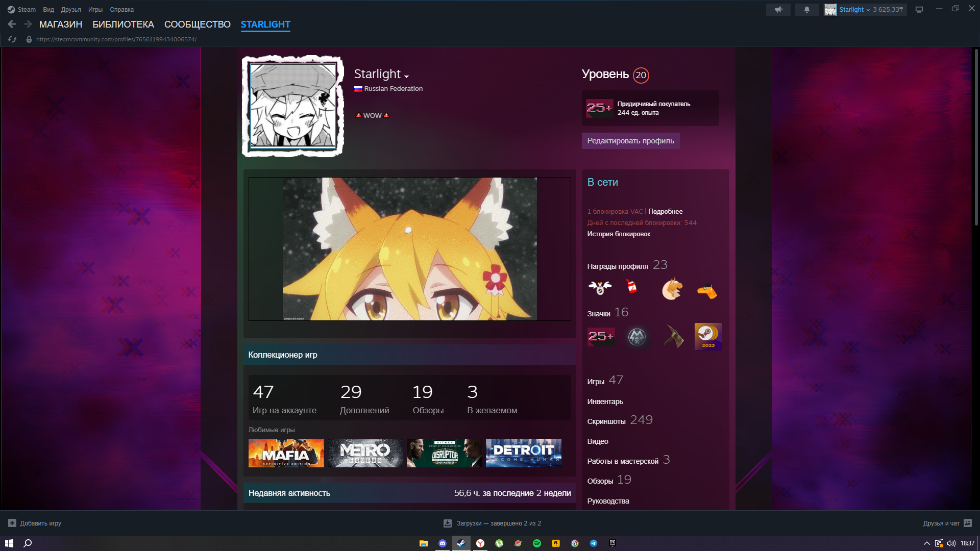Open the orange giraffe profile award
Viewport: 980px width, 551px height.
[707, 290]
